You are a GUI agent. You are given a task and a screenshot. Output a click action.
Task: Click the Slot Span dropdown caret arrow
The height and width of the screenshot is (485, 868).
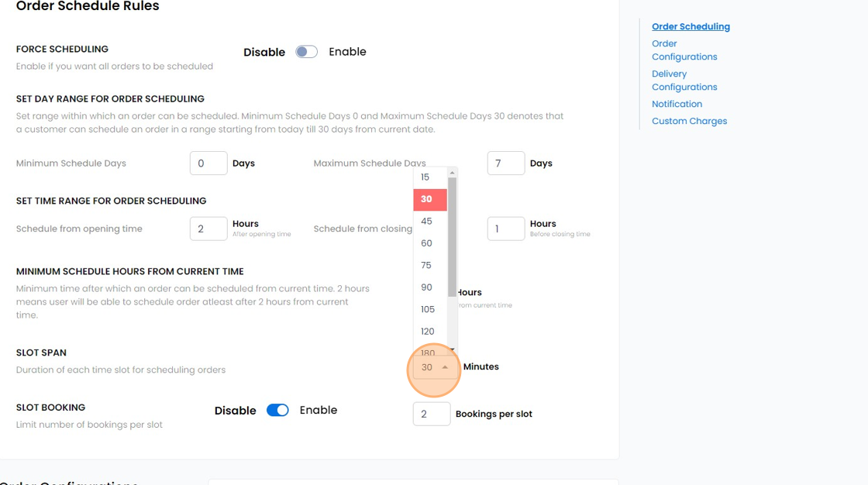[x=445, y=367]
